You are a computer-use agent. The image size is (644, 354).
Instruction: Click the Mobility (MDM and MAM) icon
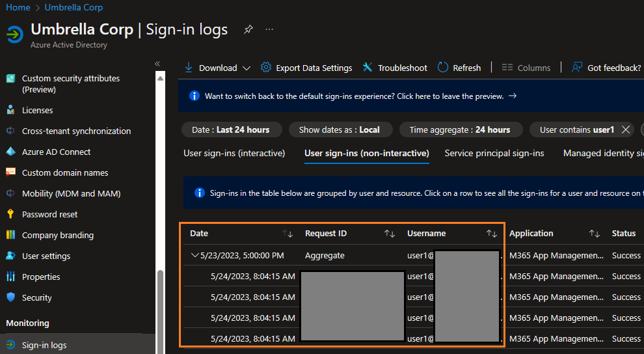pos(10,193)
